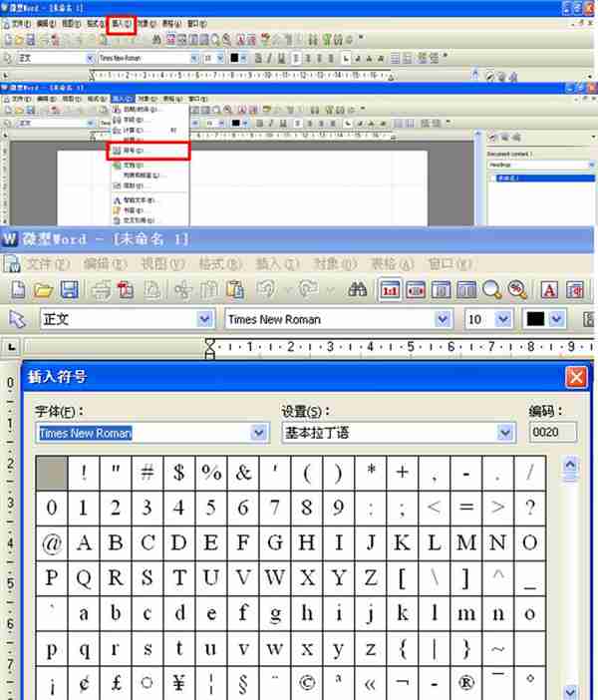The height and width of the screenshot is (700, 598).
Task: Open font color dropdown arrow beside black swatch
Action: pyautogui.click(x=556, y=319)
